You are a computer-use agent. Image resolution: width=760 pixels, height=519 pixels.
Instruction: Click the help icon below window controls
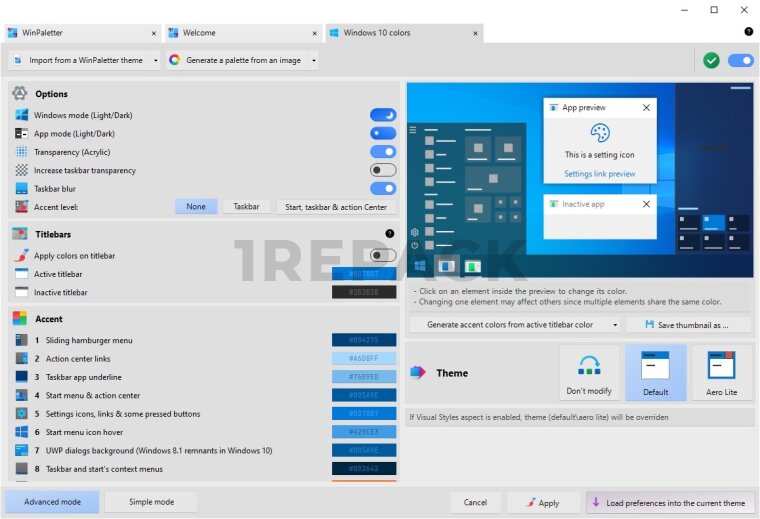pos(748,32)
